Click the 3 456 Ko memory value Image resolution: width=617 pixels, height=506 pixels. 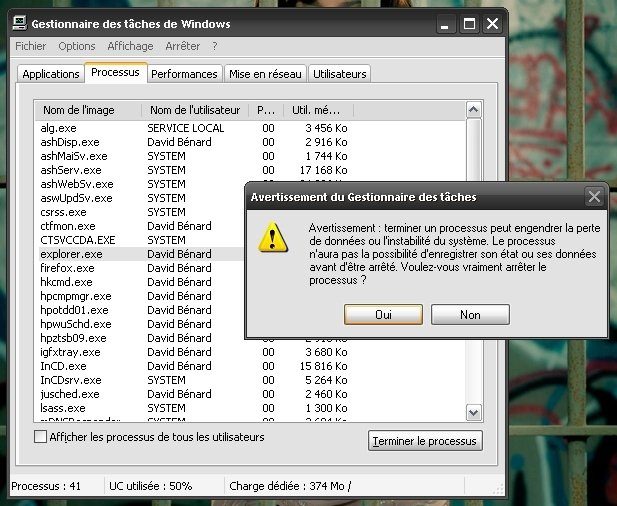[x=326, y=128]
